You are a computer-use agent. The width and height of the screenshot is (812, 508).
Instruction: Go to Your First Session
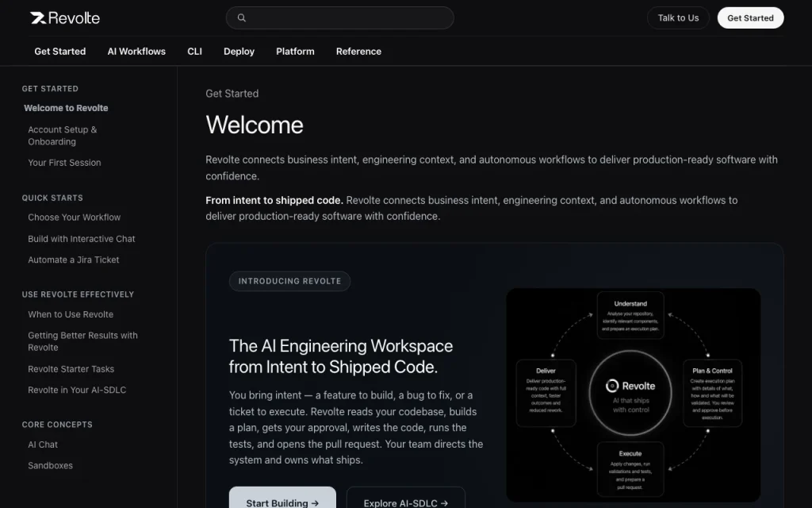click(x=64, y=162)
